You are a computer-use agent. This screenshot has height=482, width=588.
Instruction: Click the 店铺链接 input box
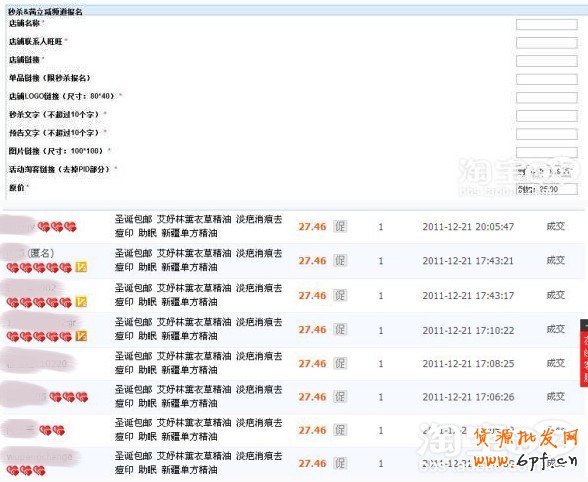pyautogui.click(x=546, y=61)
